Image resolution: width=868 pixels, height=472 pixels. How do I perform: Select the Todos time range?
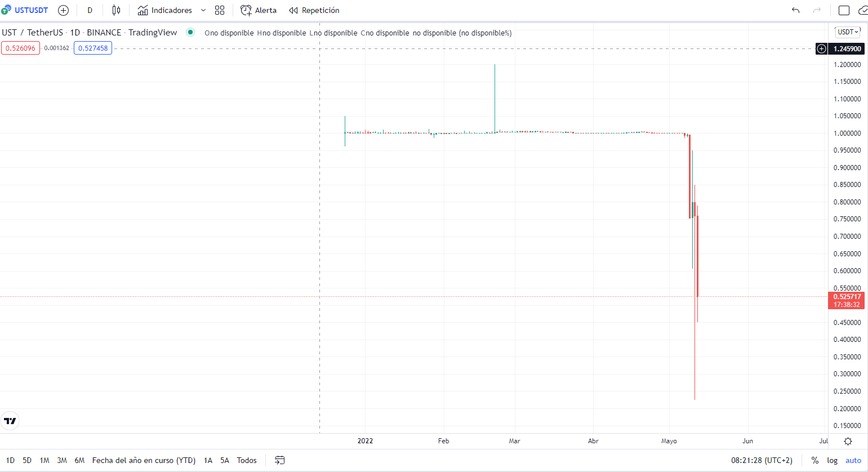pos(247,460)
